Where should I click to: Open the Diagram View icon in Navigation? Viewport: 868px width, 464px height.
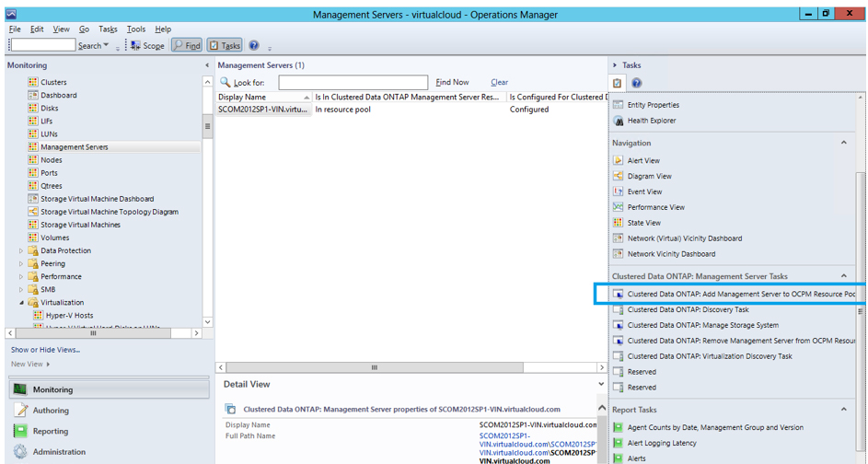619,176
